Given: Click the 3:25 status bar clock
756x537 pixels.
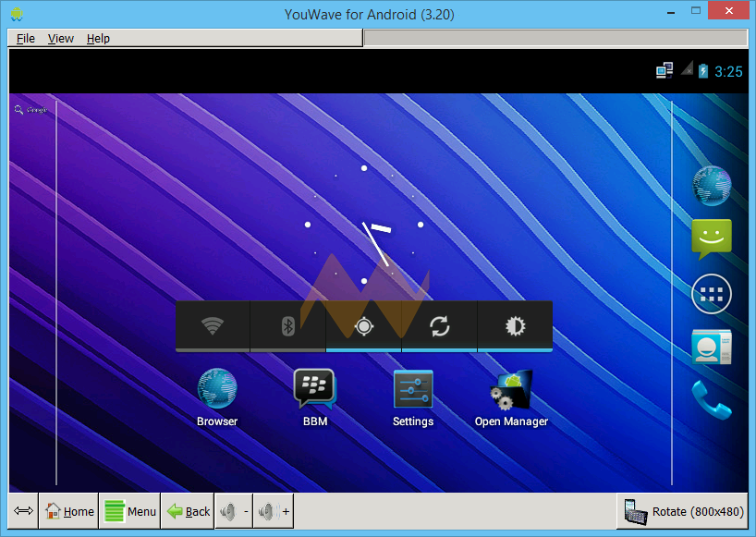Looking at the screenshot, I should pos(728,72).
